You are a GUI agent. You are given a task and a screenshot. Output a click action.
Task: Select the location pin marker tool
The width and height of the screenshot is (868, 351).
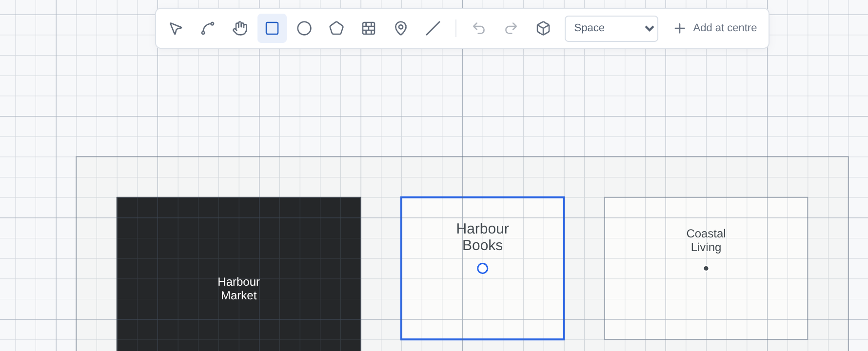click(x=401, y=28)
